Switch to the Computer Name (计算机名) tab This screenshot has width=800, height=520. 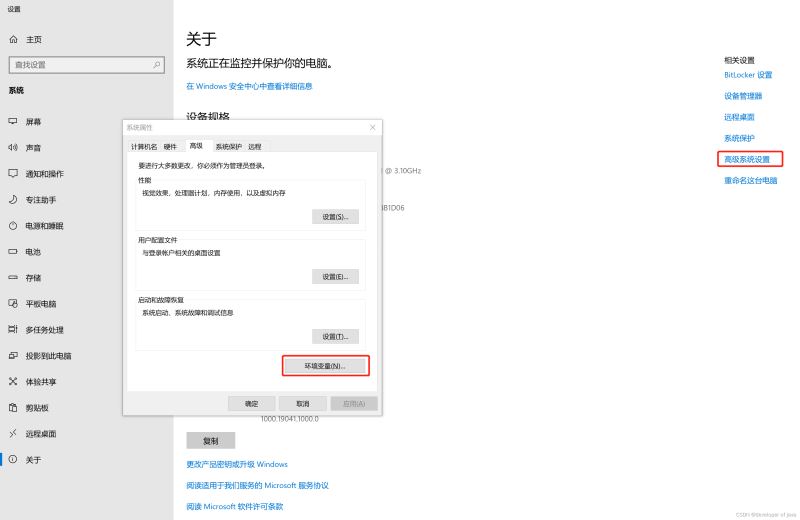(144, 146)
